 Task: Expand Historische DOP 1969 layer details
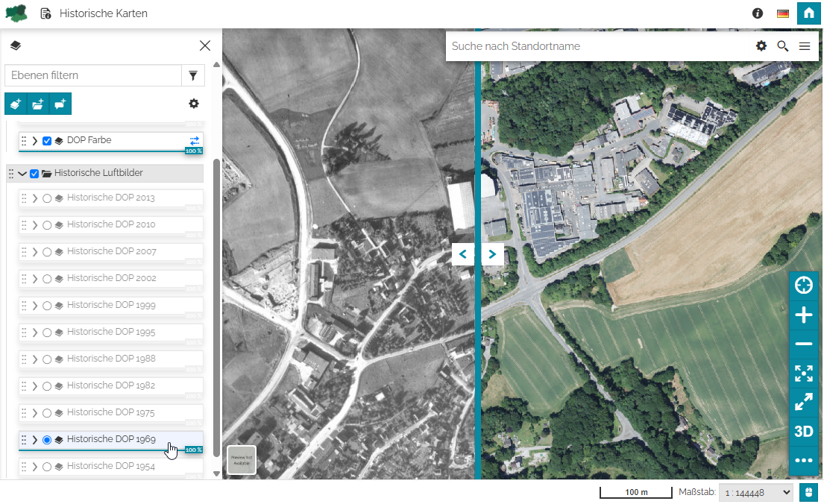pos(34,440)
